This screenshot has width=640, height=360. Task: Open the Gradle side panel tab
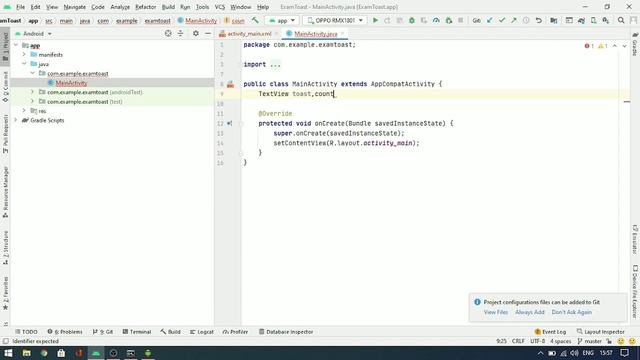(635, 44)
